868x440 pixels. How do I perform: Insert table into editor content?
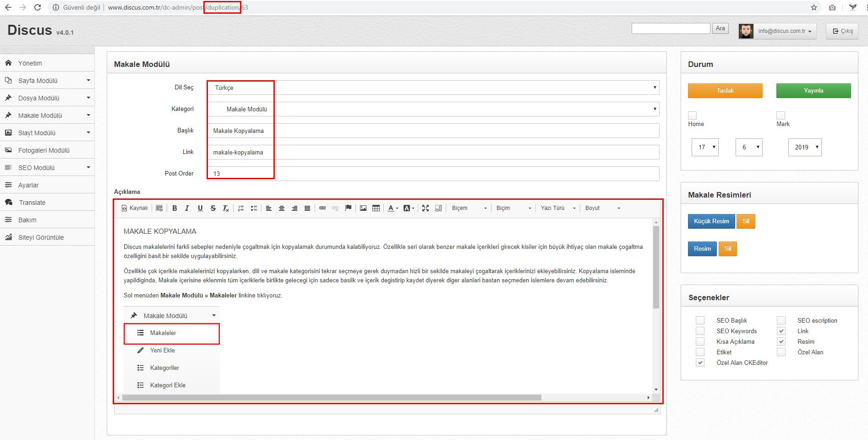click(376, 208)
